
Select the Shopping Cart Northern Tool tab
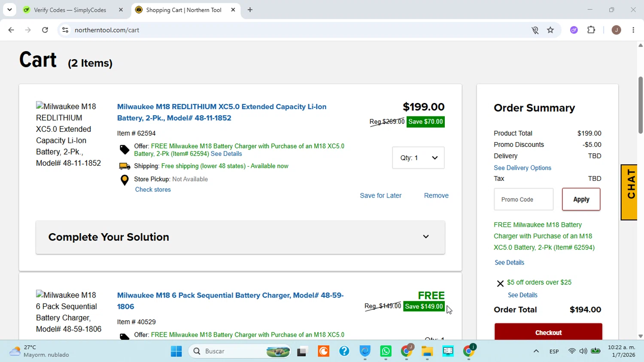click(184, 10)
